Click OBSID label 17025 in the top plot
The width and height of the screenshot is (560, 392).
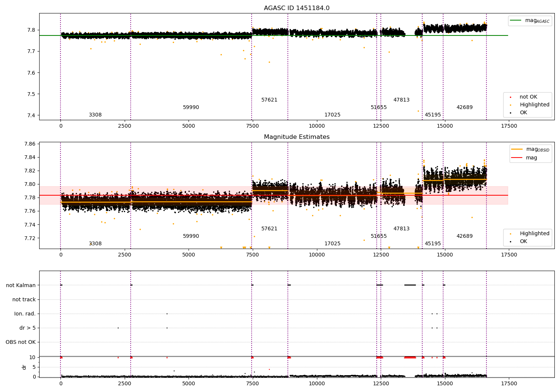332,115
